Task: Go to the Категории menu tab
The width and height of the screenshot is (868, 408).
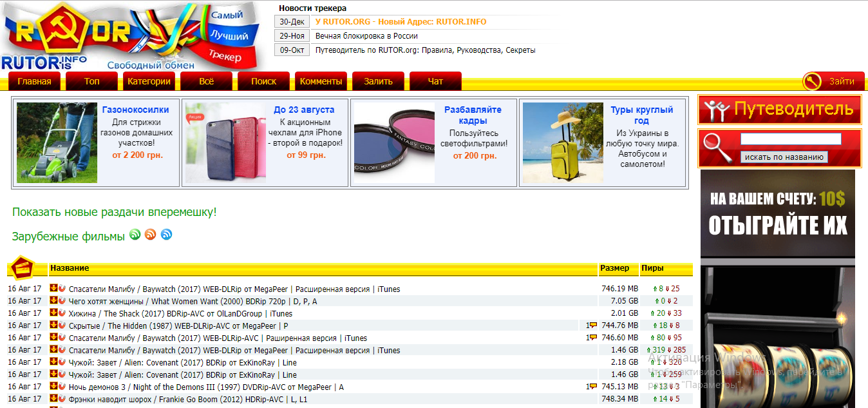Action: (x=149, y=81)
